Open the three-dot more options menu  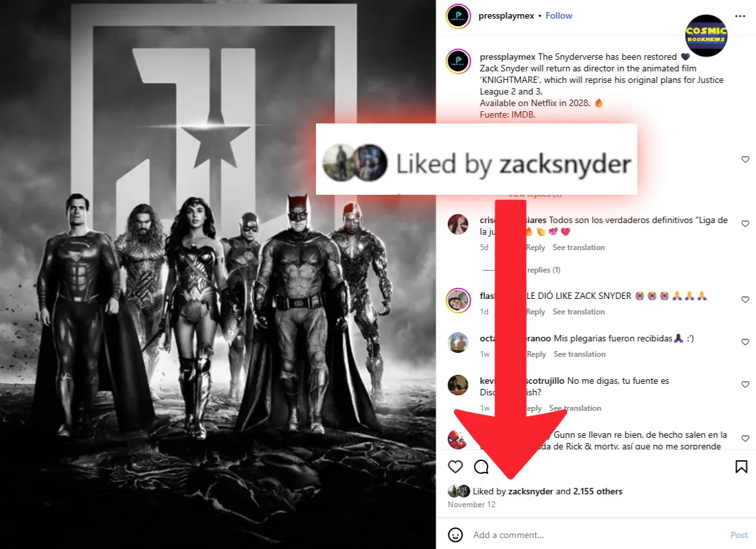(740, 16)
